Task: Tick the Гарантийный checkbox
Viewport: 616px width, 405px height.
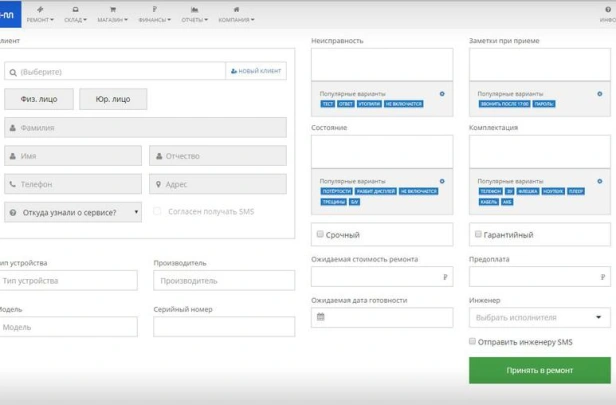Action: (x=476, y=234)
